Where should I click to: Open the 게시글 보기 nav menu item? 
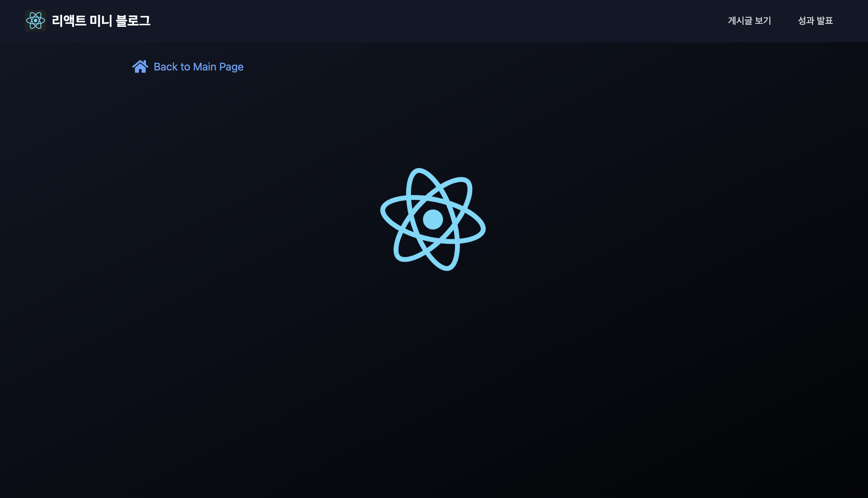coord(749,20)
